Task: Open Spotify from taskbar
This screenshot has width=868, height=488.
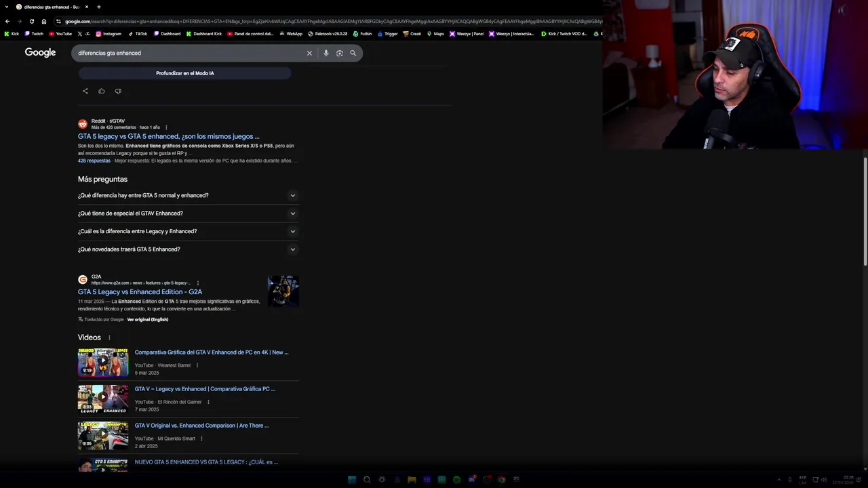Action: click(x=456, y=479)
